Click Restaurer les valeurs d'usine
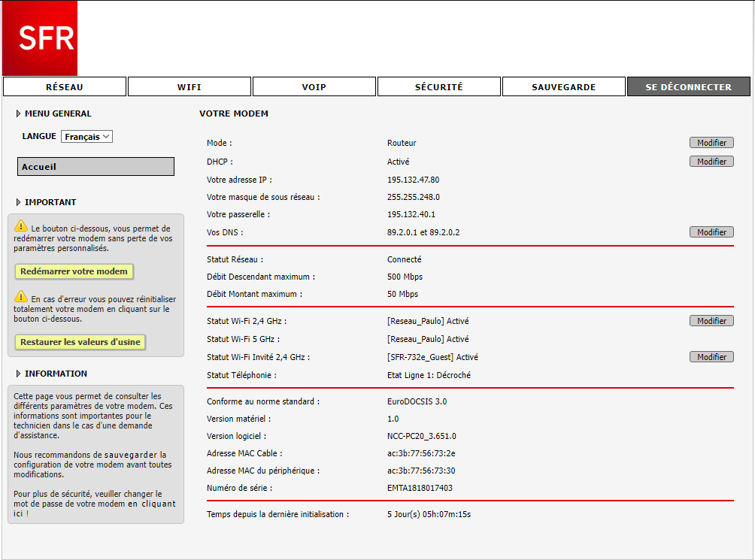 pyautogui.click(x=80, y=342)
